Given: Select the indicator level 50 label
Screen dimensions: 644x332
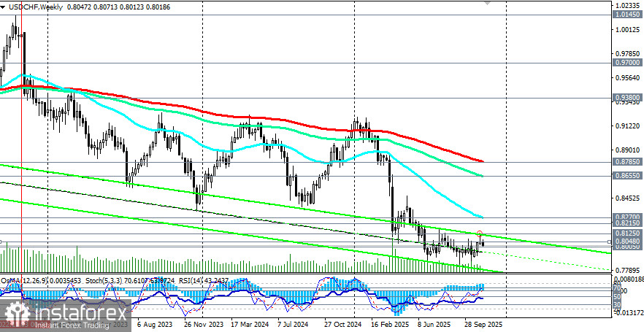Looking at the screenshot, I should pyautogui.click(x=616, y=297).
